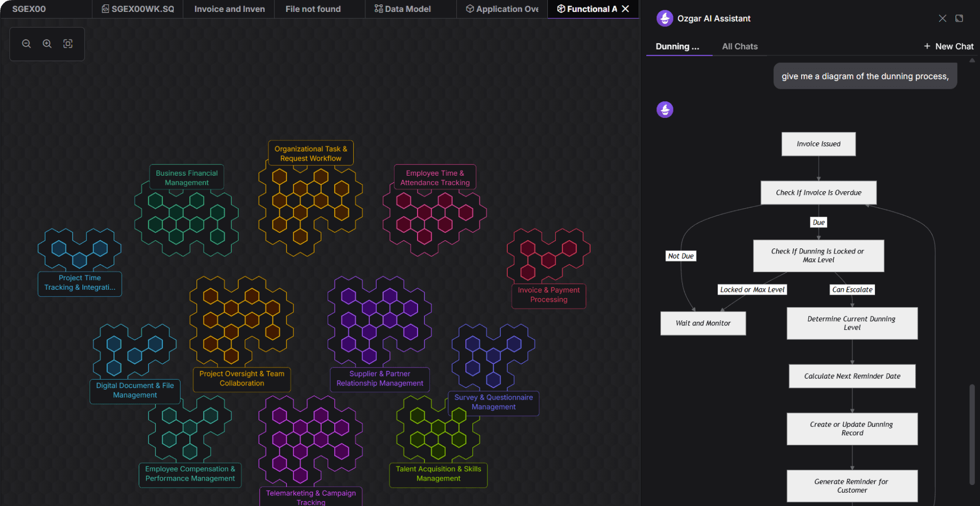Click the zoom out magnifier icon
This screenshot has width=980, height=506.
click(x=27, y=44)
